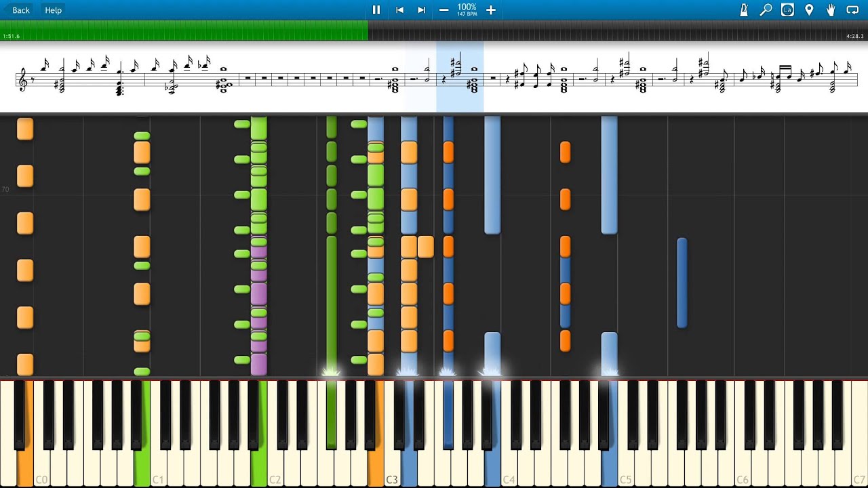Screen dimensions: 868x488
Task: Toggle the metronome icon
Action: (x=744, y=10)
